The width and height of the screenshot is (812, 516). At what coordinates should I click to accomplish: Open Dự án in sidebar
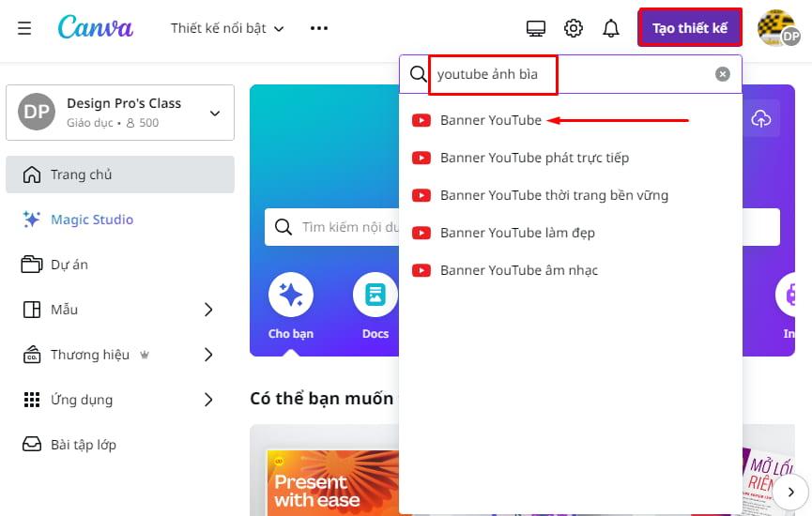120,265
